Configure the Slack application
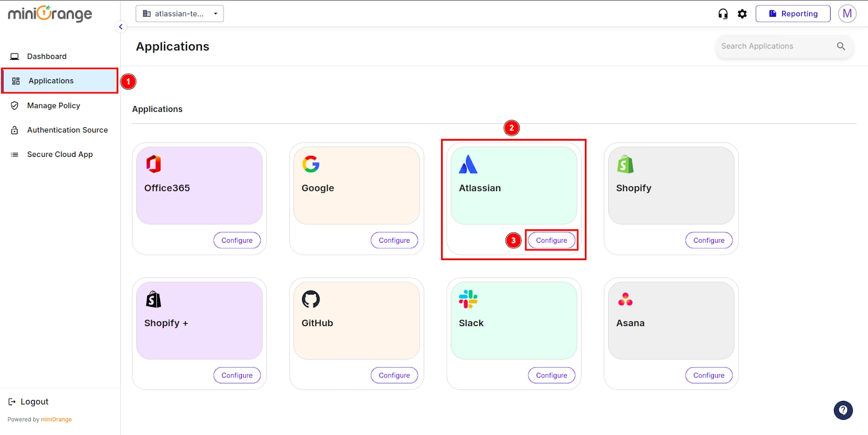This screenshot has height=435, width=868. tap(552, 375)
